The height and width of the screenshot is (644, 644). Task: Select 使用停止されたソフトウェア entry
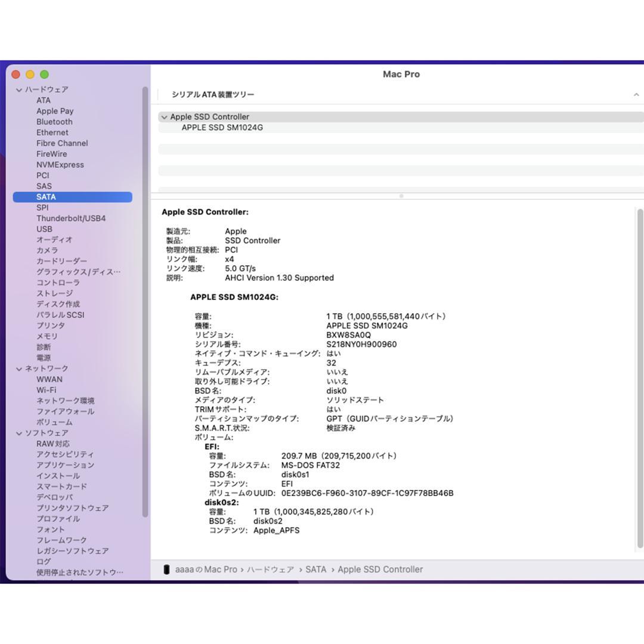(x=80, y=572)
